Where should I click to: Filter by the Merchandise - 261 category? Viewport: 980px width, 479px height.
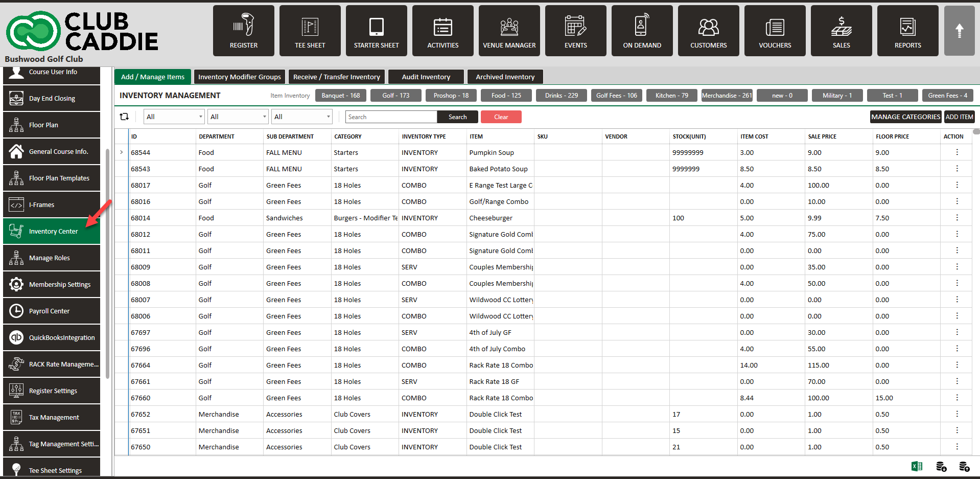[x=727, y=96]
